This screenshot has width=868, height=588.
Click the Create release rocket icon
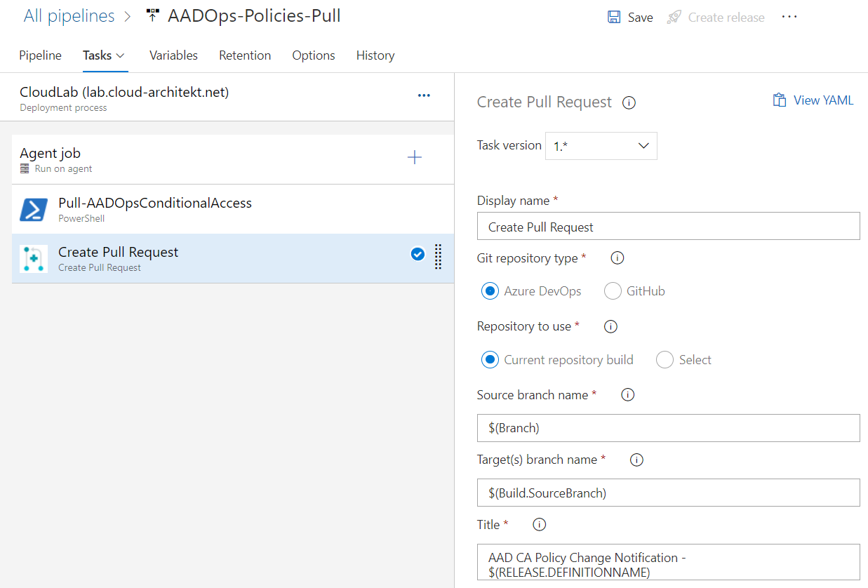click(674, 18)
